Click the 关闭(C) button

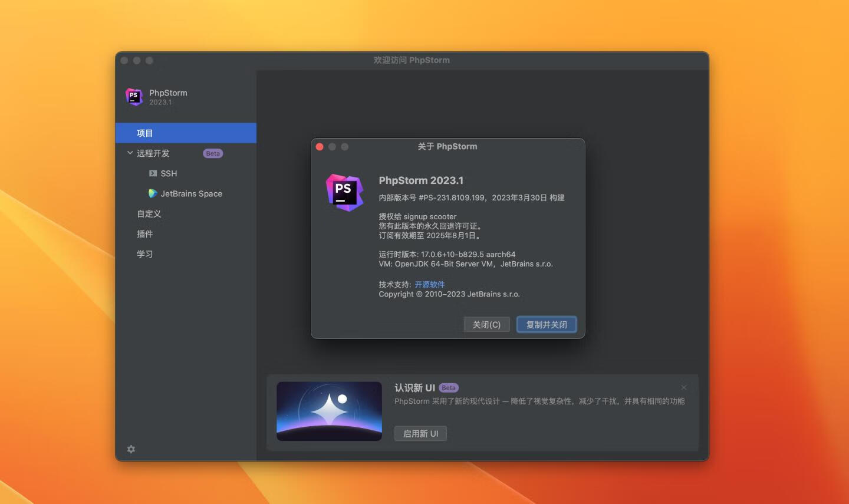(x=486, y=325)
